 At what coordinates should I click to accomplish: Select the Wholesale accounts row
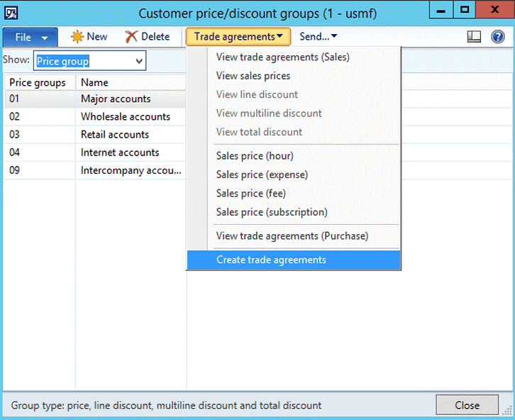pyautogui.click(x=131, y=116)
